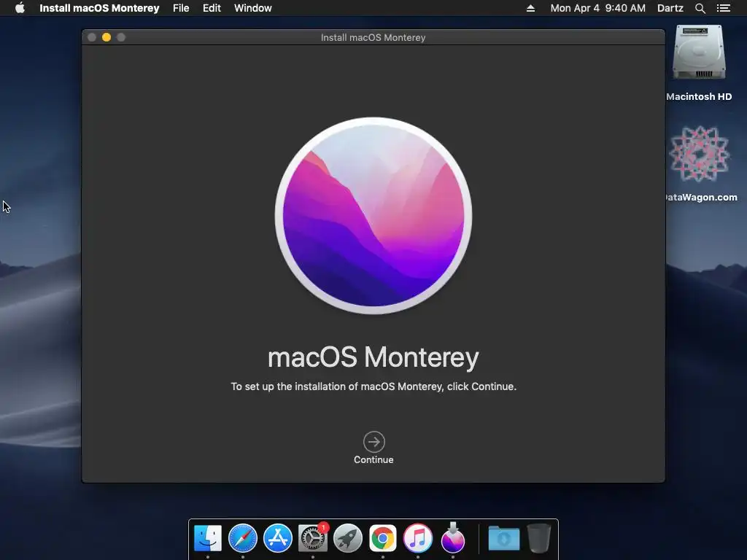Screen dimensions: 747x560
Task: Open iTunes music icon in Dock
Action: [418, 539]
